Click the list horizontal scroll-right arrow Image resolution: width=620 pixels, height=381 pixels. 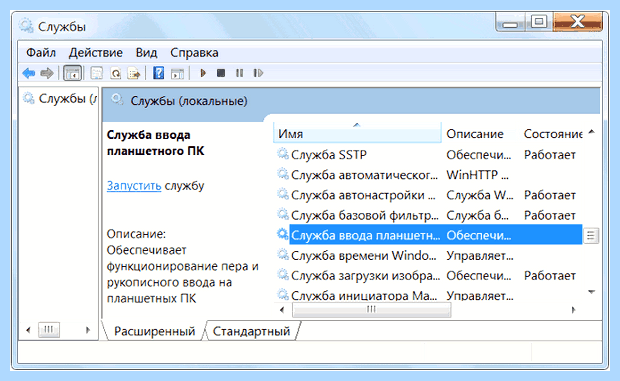573,310
